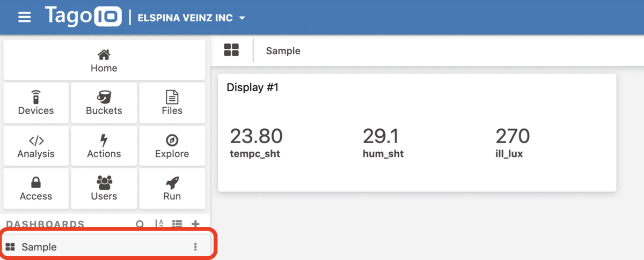Expand the ELSPINA VEINZ INC profile dropdown

click(x=192, y=18)
